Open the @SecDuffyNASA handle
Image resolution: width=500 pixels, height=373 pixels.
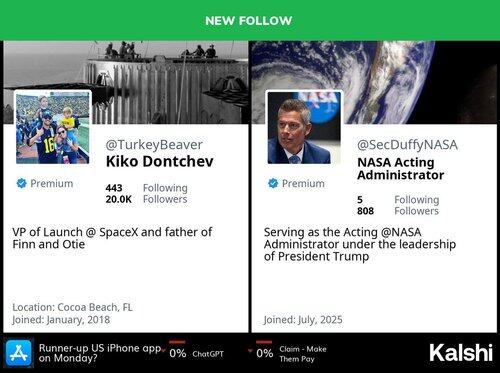tap(407, 145)
